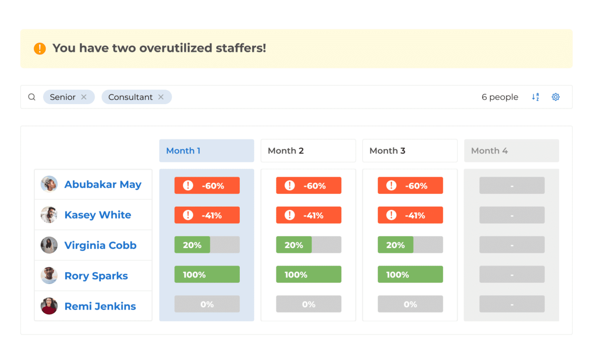Remove the Consultant filter chip

click(x=161, y=97)
